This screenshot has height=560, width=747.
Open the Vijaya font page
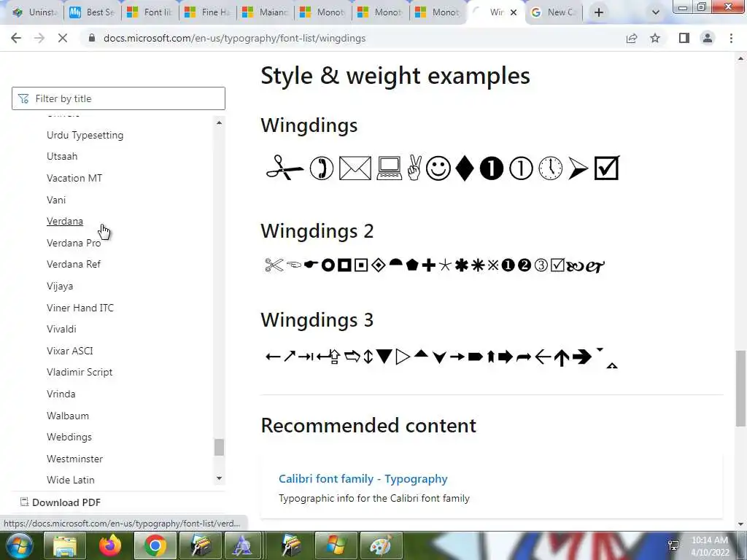click(x=60, y=286)
